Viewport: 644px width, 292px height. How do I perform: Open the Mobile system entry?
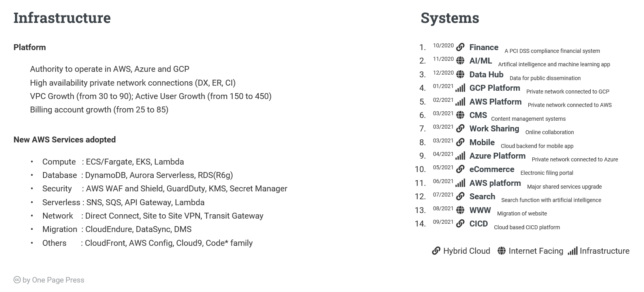(x=482, y=142)
